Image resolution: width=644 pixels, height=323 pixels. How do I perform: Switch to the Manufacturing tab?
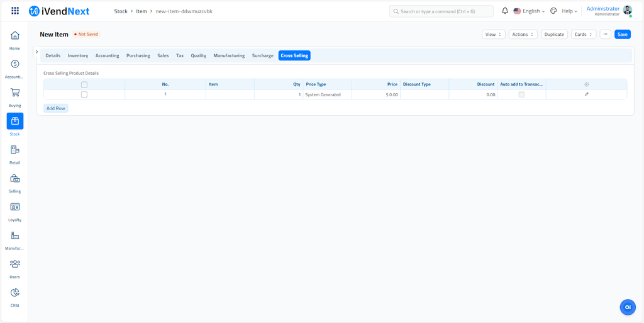click(x=229, y=55)
